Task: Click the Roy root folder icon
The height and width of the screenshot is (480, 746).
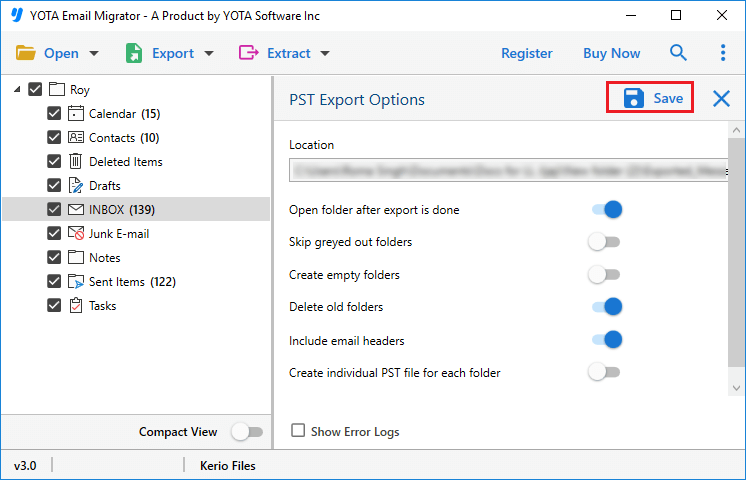Action: pyautogui.click(x=57, y=89)
